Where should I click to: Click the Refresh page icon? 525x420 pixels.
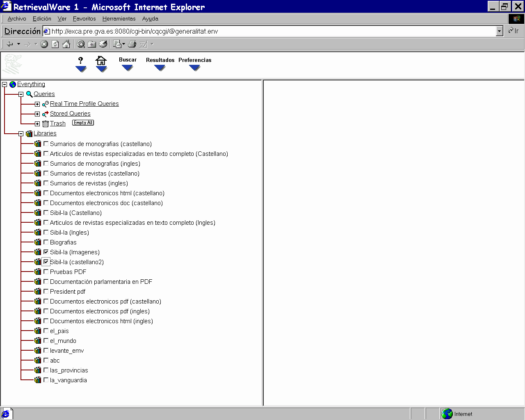(x=55, y=44)
